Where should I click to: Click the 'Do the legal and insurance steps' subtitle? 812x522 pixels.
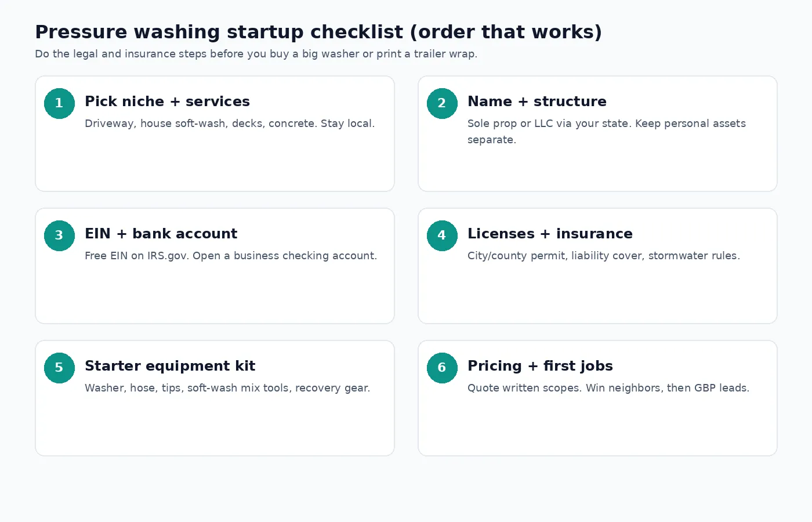[x=256, y=54]
